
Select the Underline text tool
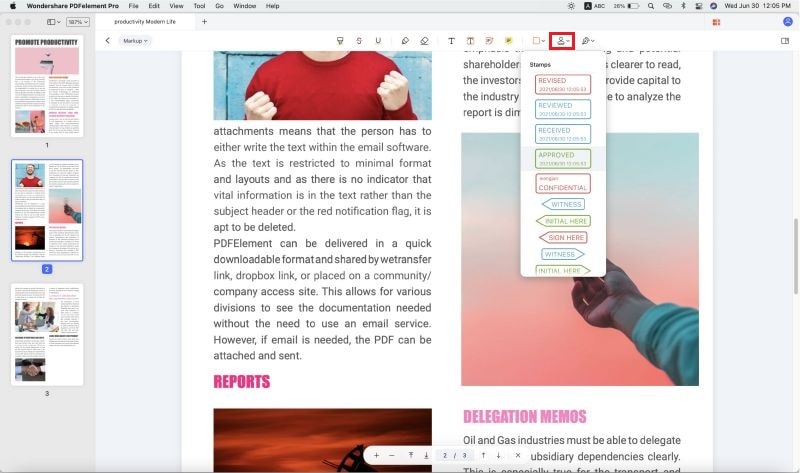(x=378, y=41)
